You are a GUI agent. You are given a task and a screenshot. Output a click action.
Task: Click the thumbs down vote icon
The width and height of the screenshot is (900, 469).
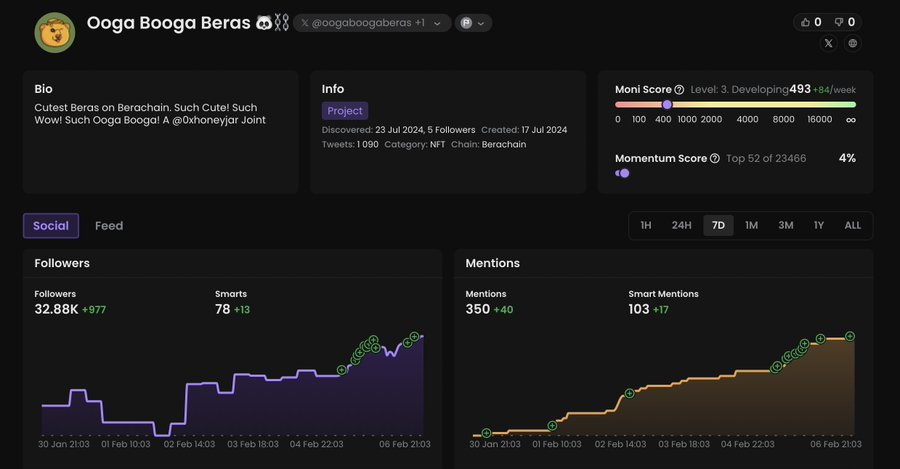click(838, 22)
